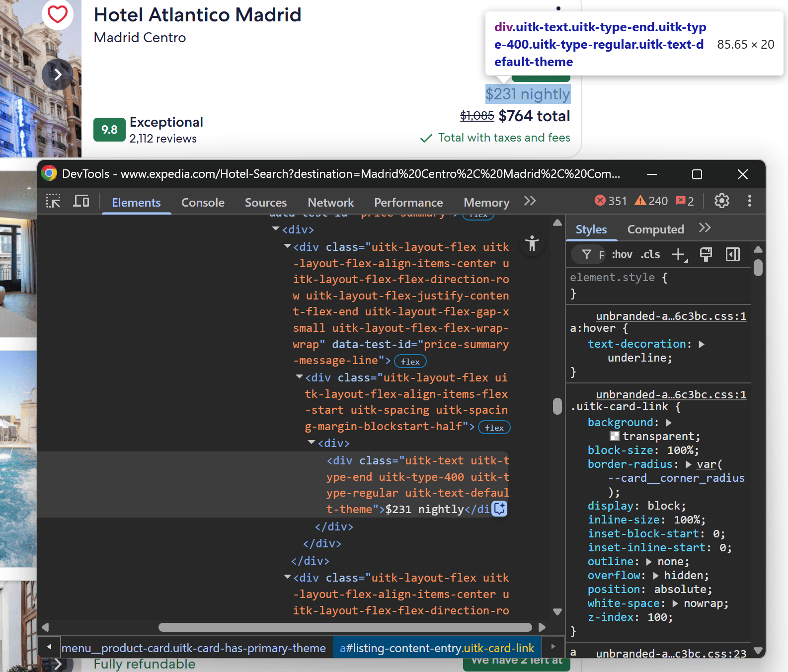Collapse the uitk-spacing-margin-blockstart-half div node
This screenshot has width=788, height=672.
click(299, 377)
